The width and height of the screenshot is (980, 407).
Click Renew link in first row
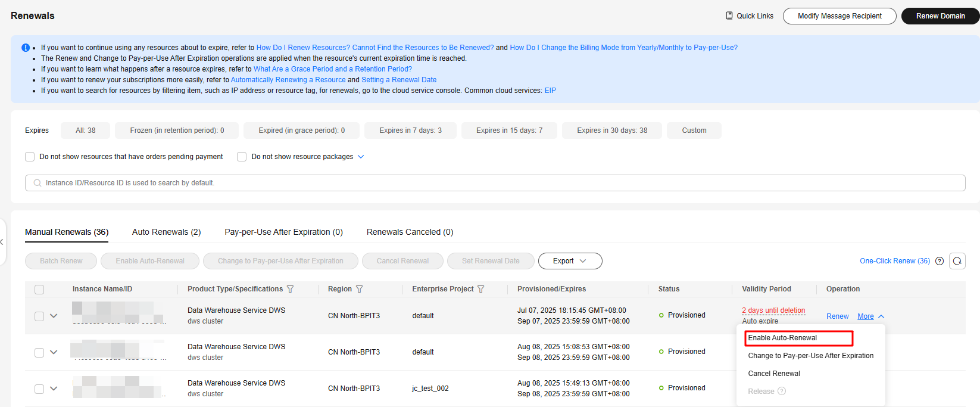tap(838, 316)
